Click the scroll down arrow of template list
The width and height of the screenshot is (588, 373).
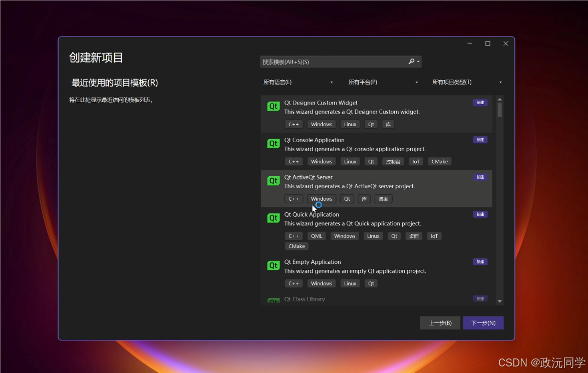coord(499,301)
